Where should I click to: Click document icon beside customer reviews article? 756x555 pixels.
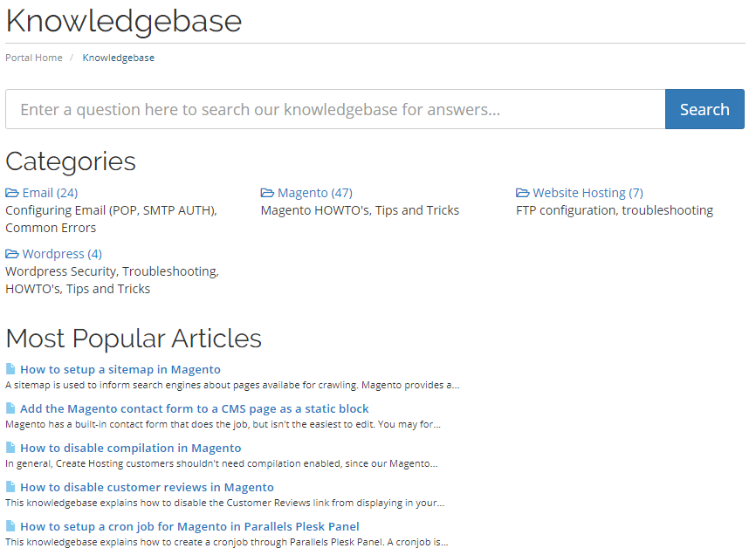(10, 487)
